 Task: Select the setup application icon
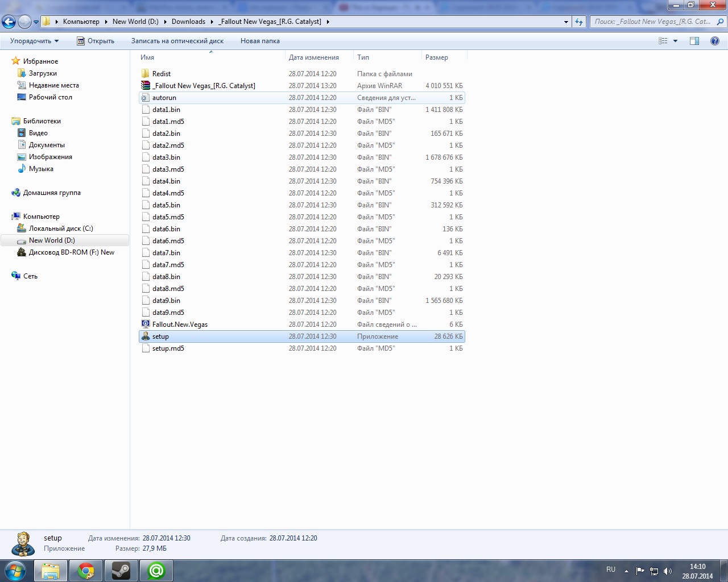coord(145,336)
